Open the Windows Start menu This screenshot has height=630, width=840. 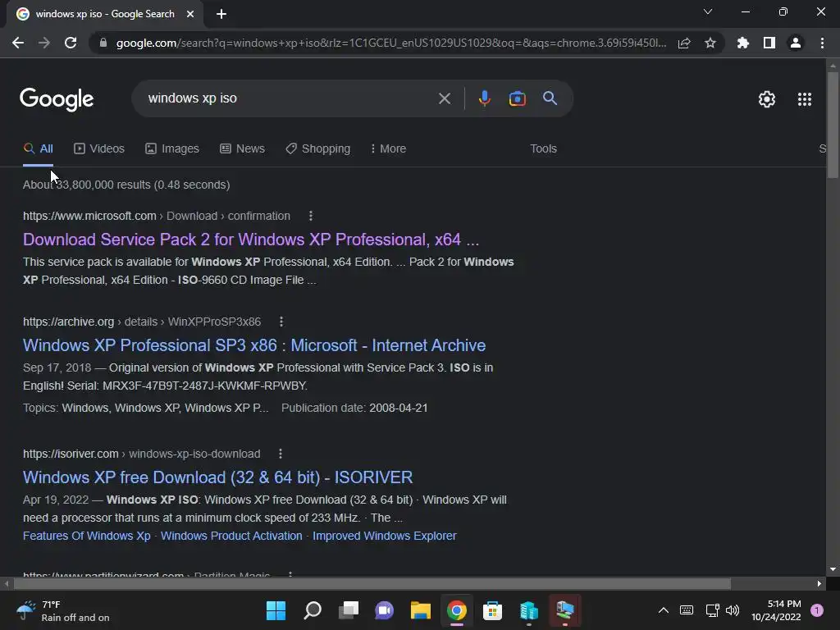point(276,610)
